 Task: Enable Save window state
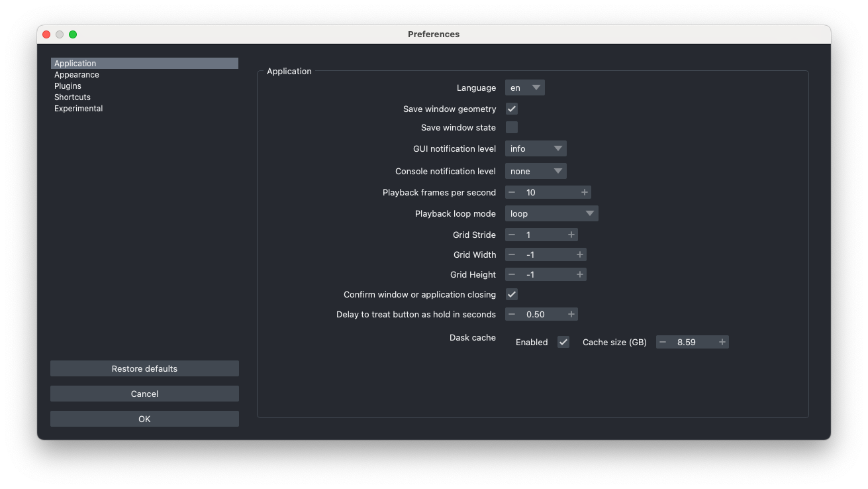coord(511,127)
